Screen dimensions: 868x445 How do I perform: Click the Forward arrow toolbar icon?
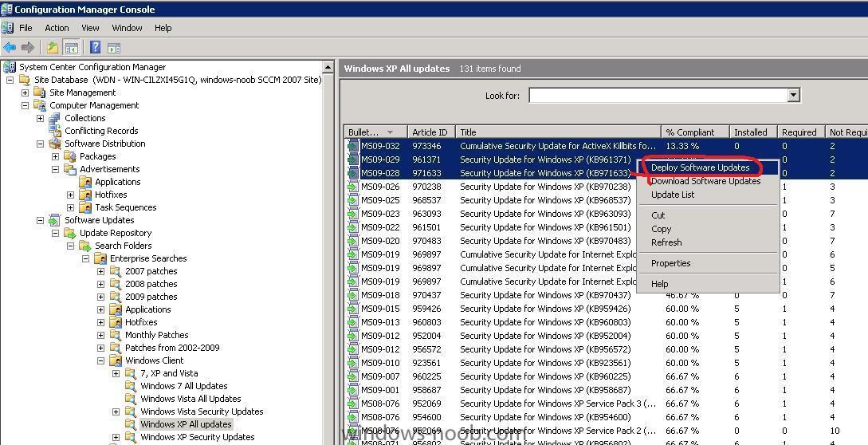pyautogui.click(x=28, y=48)
